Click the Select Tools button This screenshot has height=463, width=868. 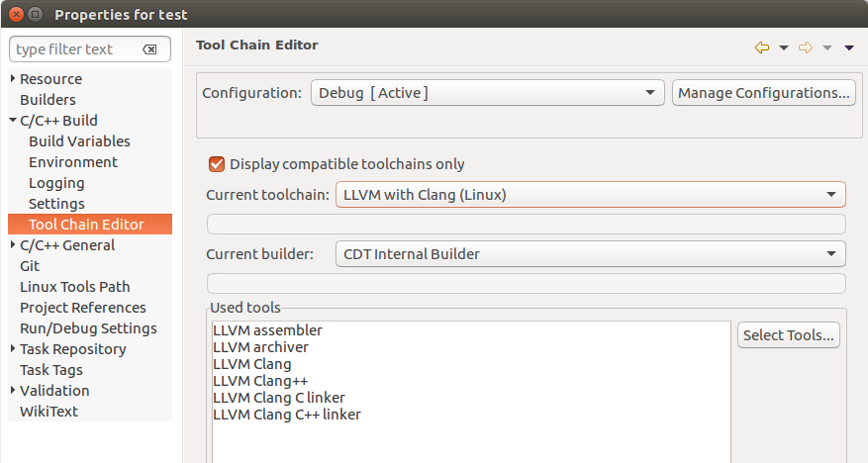(x=789, y=334)
